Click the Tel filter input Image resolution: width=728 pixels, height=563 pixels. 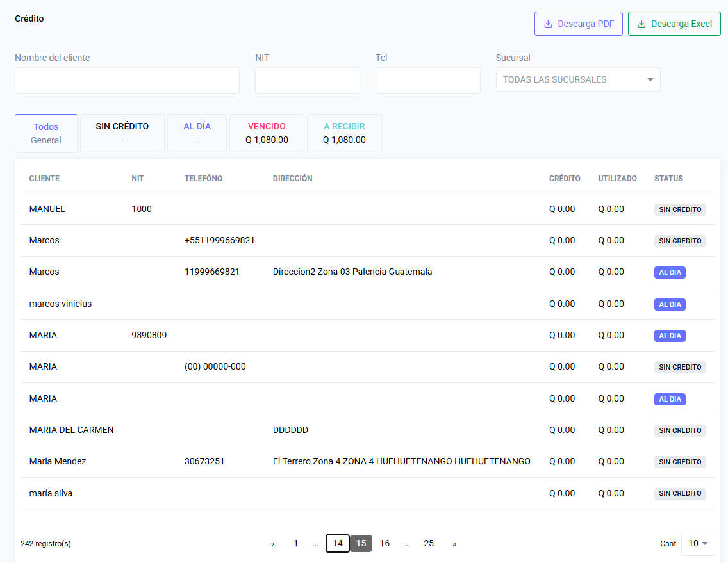(x=427, y=80)
